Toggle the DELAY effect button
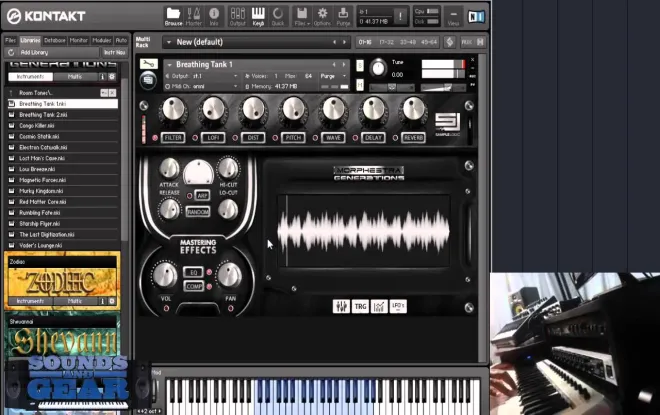 pos(373,138)
